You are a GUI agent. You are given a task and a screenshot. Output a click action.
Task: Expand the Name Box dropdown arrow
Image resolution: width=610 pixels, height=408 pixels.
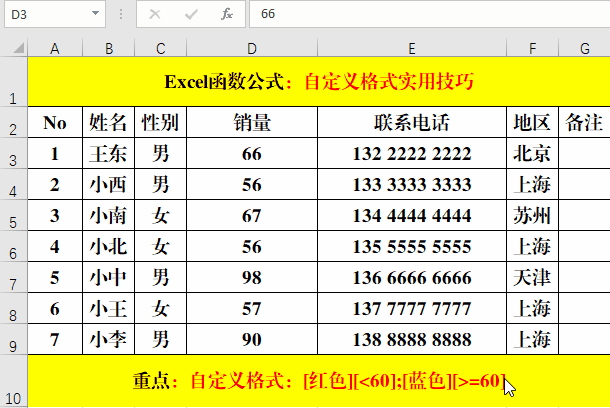point(95,14)
